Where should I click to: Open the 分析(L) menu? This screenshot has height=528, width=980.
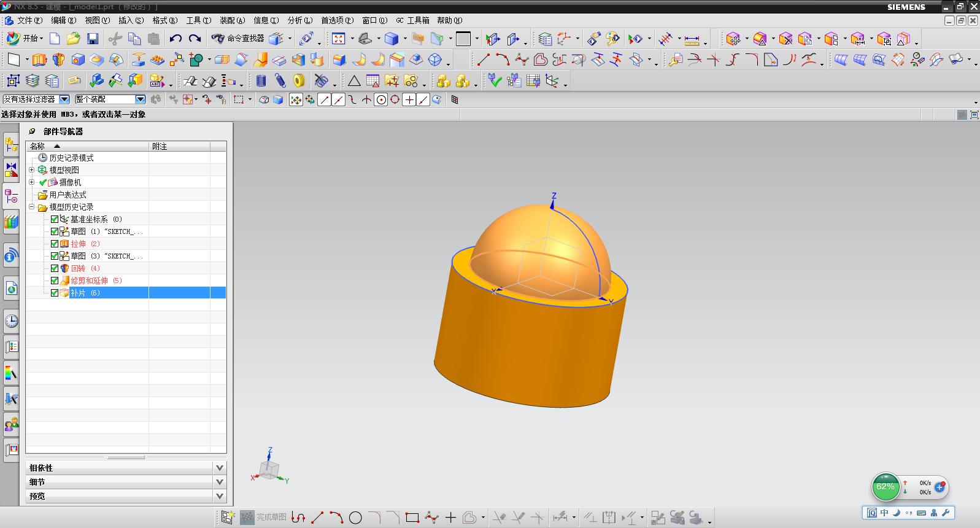(x=299, y=20)
